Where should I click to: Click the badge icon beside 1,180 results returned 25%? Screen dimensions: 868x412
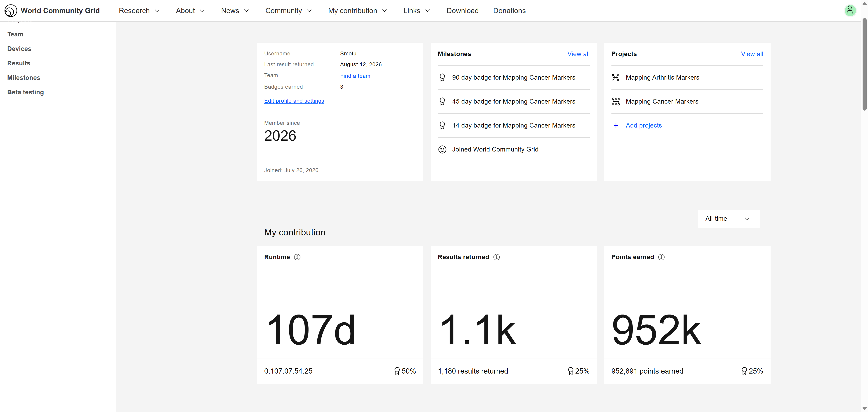[571, 371]
